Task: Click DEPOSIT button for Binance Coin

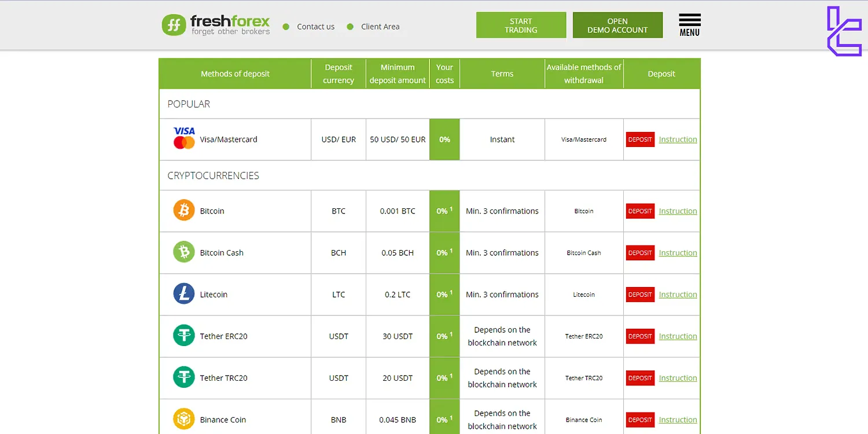Action: pos(640,420)
